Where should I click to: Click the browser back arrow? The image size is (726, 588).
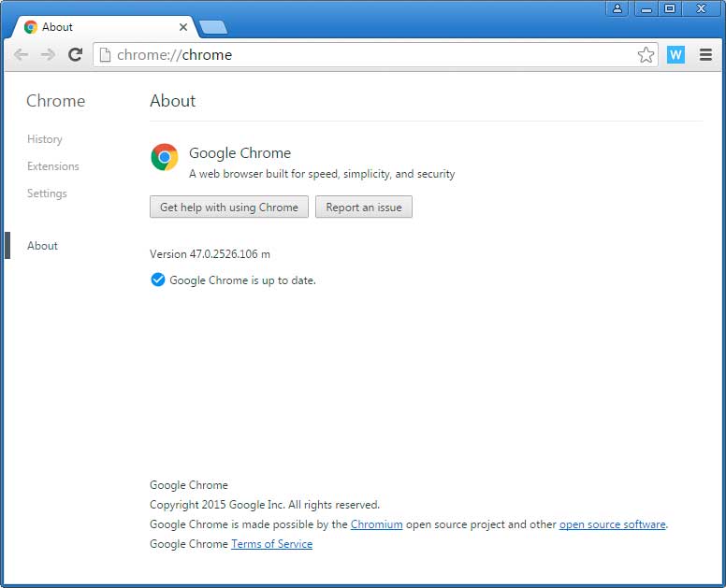[x=21, y=54]
